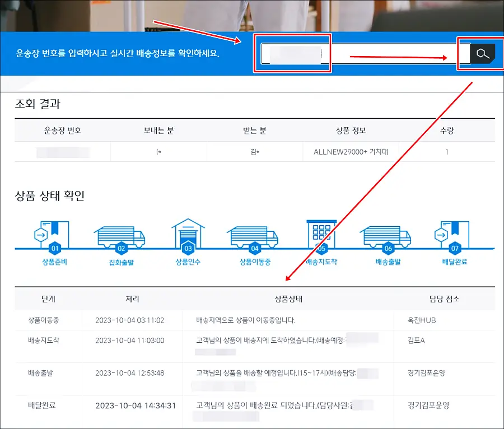Select the 받는 분 column header
Screen dimensions: 504x429
[255, 130]
